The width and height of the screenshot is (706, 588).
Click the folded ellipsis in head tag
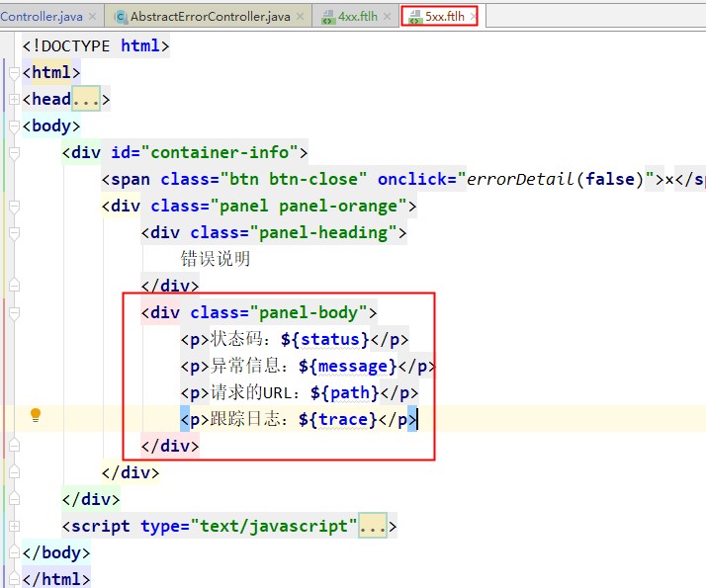[x=86, y=99]
